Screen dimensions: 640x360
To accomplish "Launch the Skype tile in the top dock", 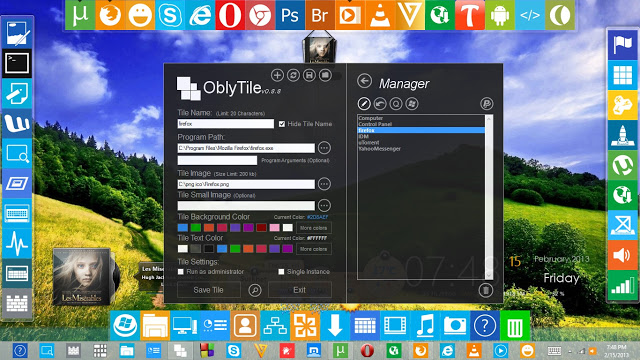I will click(x=170, y=15).
